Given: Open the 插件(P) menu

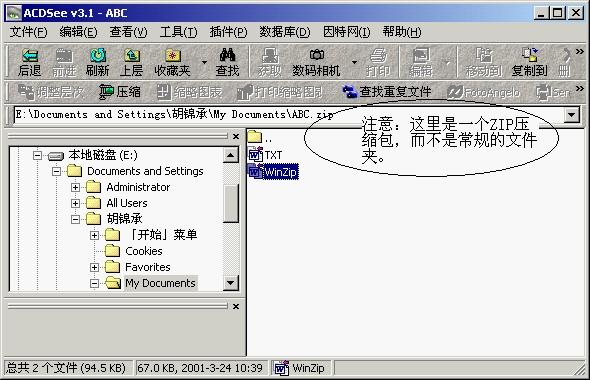Looking at the screenshot, I should (228, 32).
